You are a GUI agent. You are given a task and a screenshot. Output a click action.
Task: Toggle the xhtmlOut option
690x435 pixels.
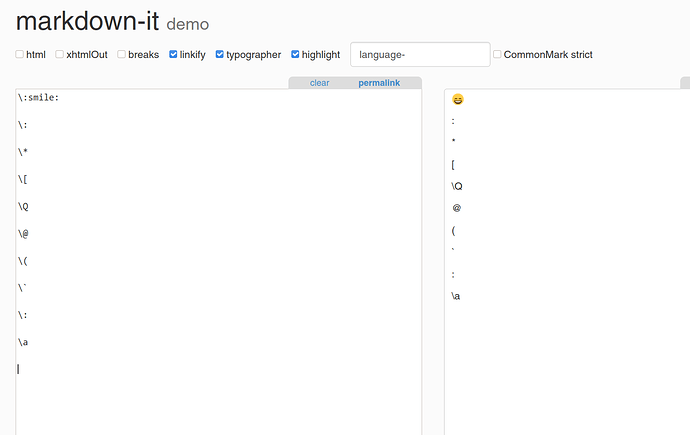(59, 54)
